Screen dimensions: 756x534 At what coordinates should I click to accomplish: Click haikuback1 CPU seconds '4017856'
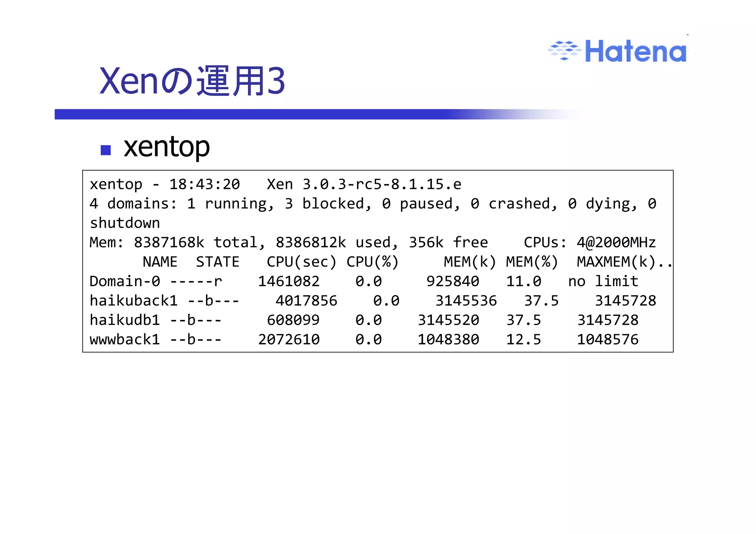tap(306, 301)
